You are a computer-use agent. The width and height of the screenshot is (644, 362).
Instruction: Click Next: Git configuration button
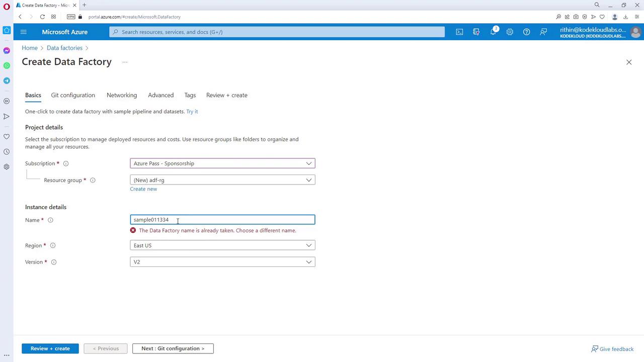(173, 348)
